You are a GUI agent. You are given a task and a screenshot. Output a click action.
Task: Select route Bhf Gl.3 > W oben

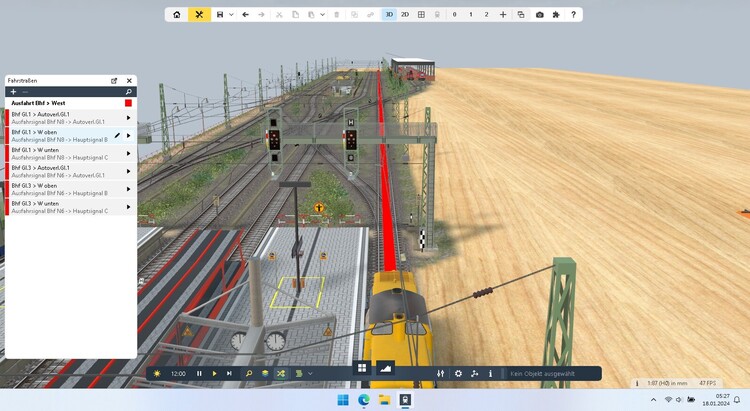[x=71, y=189]
